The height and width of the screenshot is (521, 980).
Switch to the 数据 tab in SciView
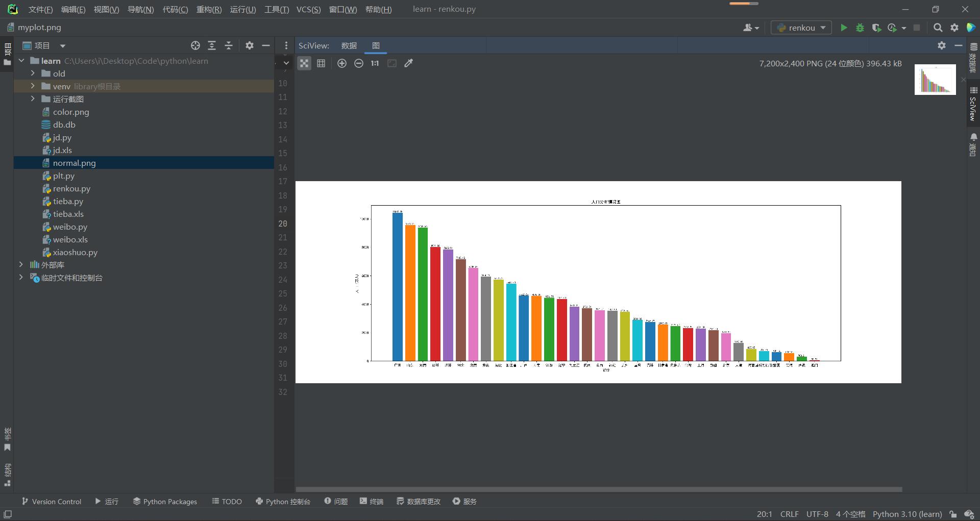click(x=349, y=45)
